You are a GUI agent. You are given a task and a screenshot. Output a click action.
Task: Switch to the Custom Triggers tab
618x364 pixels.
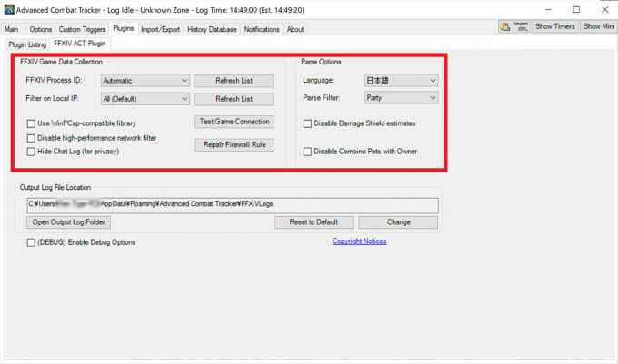tap(83, 29)
